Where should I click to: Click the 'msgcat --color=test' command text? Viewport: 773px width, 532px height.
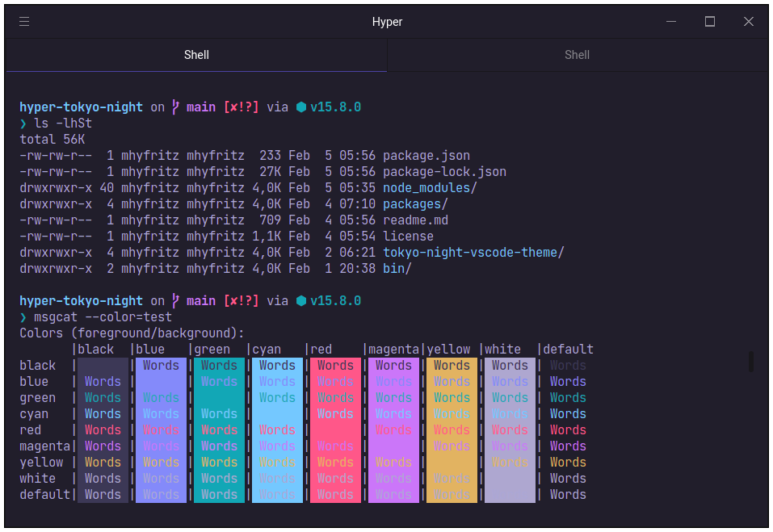pyautogui.click(x=103, y=316)
